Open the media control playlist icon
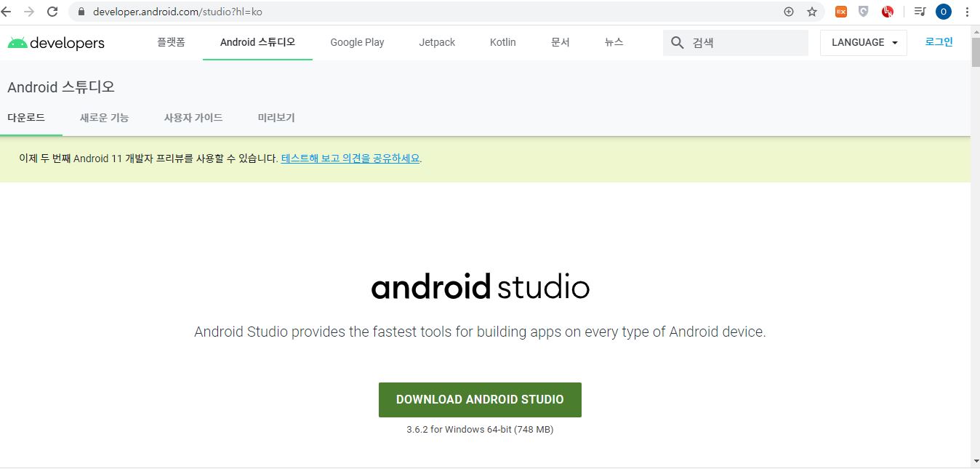The image size is (980, 469). (x=920, y=12)
